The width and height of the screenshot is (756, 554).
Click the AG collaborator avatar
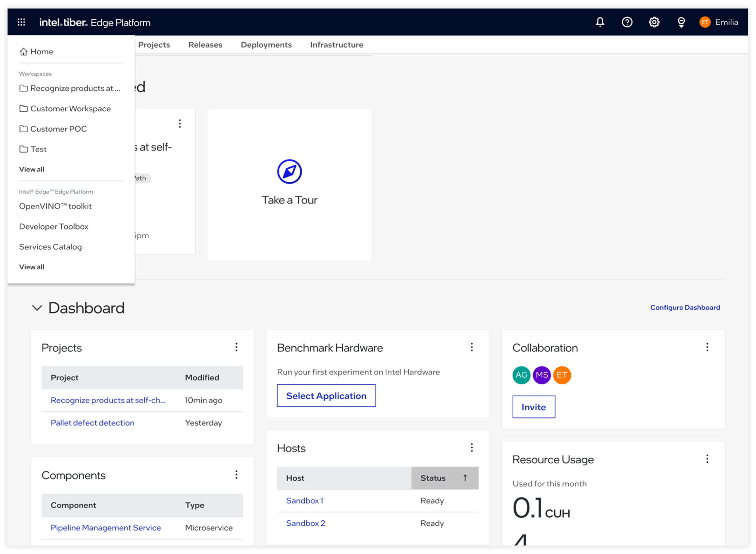521,375
